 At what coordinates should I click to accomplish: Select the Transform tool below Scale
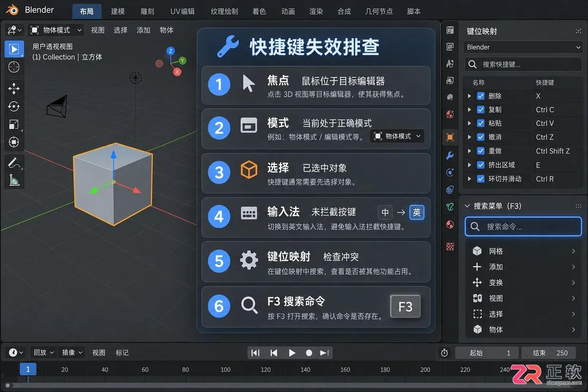pos(14,142)
